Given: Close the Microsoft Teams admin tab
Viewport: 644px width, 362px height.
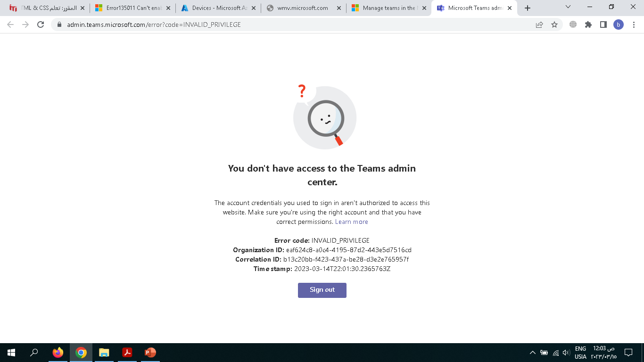Looking at the screenshot, I should click(x=510, y=8).
